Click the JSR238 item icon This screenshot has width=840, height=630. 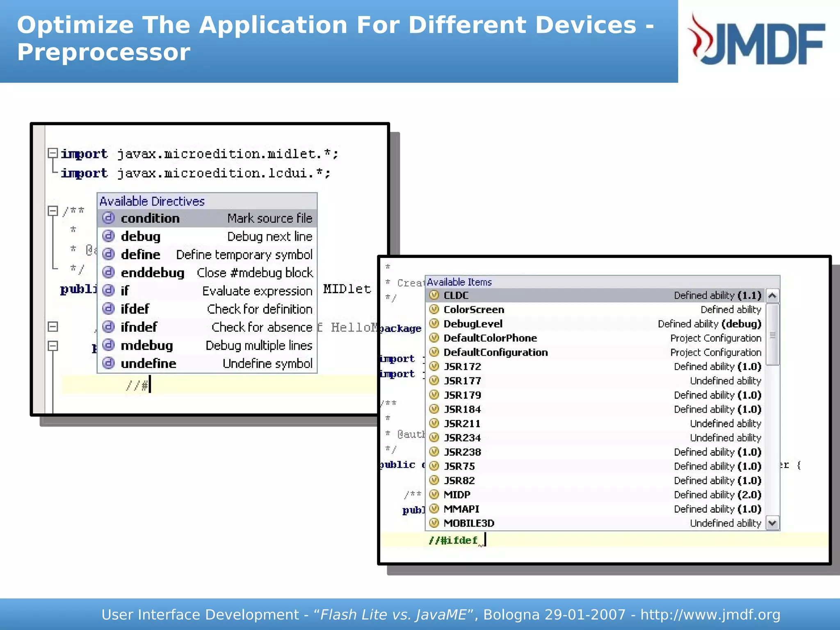[x=434, y=452]
